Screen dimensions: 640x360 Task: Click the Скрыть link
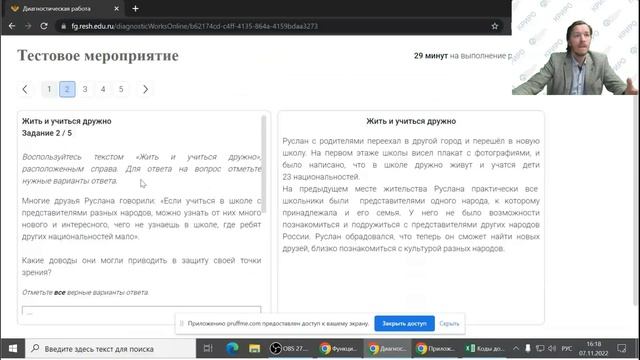449,323
